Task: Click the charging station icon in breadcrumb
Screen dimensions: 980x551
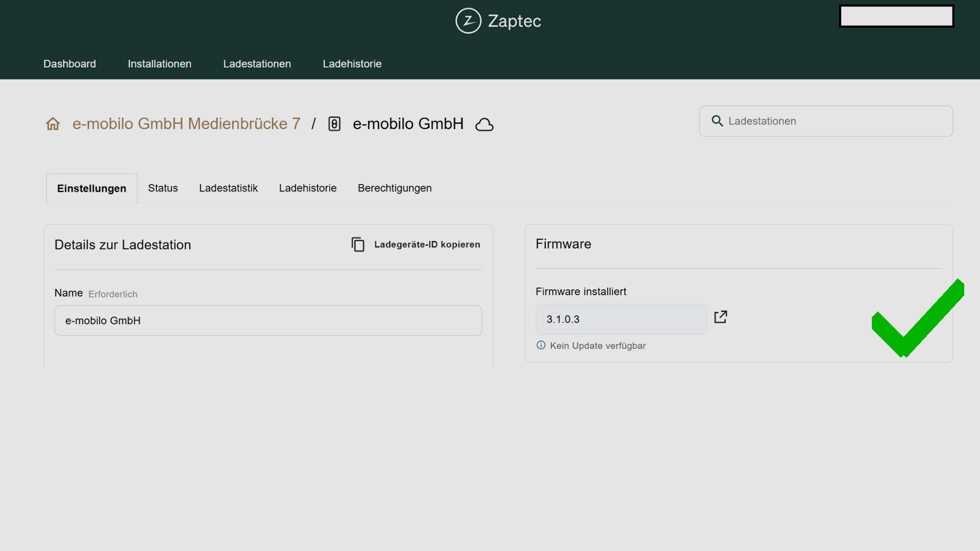Action: 334,124
